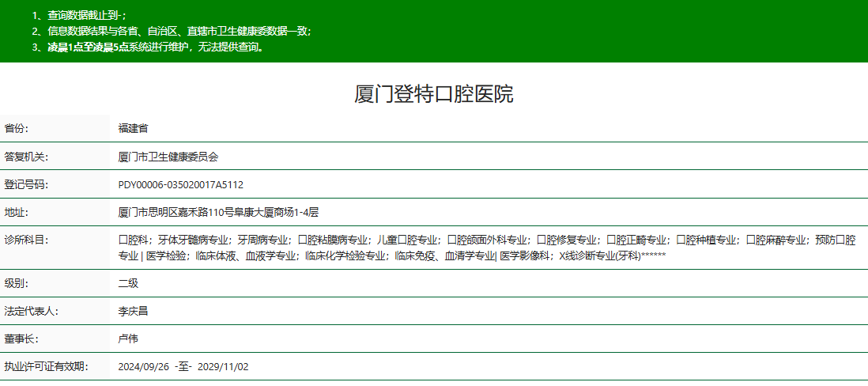Click the value 二级

tap(128, 283)
